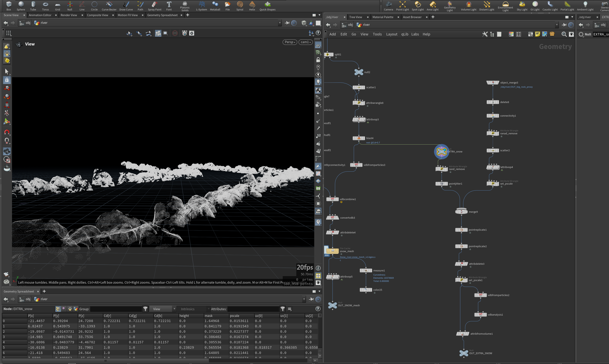
Task: Click the spreadsheet Group input field
Action: [x=116, y=309]
